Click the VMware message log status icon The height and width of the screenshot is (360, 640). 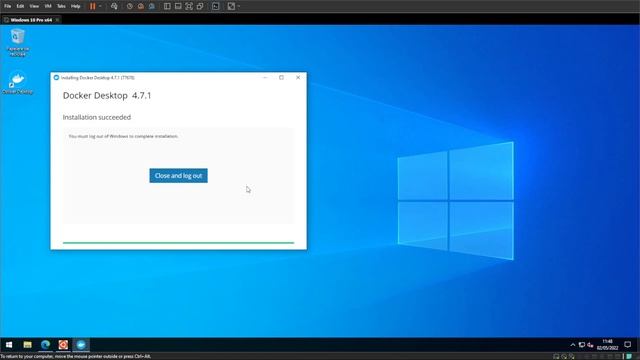(629, 357)
